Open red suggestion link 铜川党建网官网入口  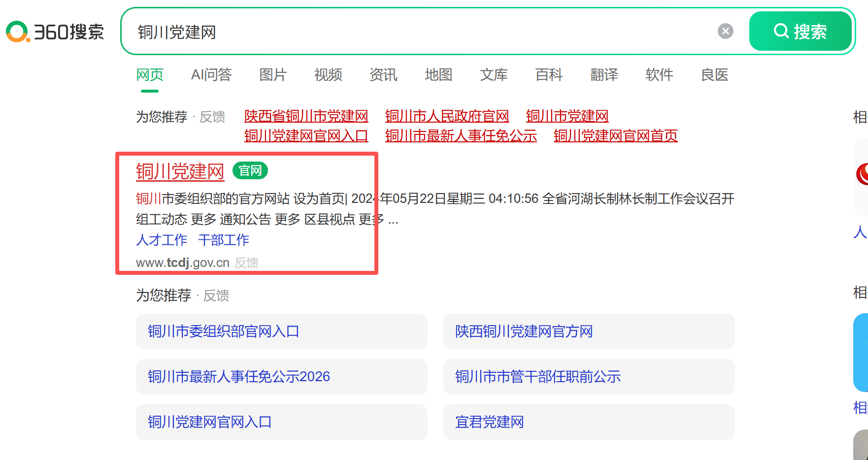tap(306, 136)
